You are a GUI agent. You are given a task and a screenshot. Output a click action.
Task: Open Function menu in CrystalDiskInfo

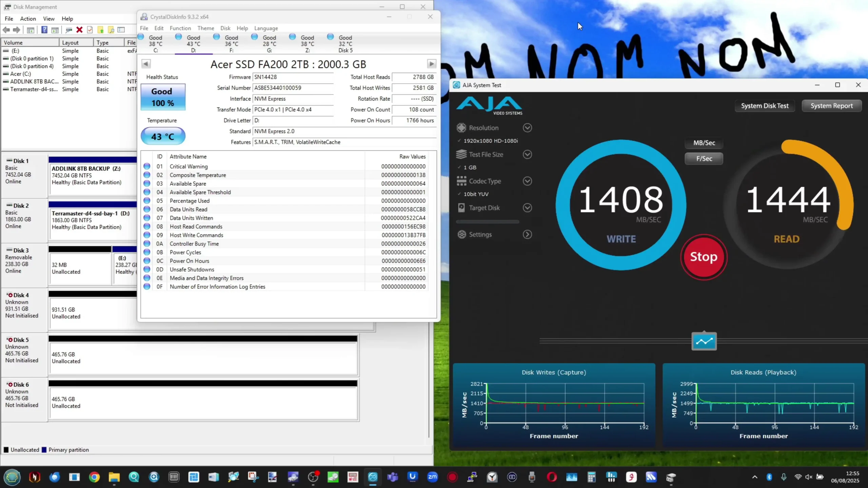pyautogui.click(x=180, y=28)
